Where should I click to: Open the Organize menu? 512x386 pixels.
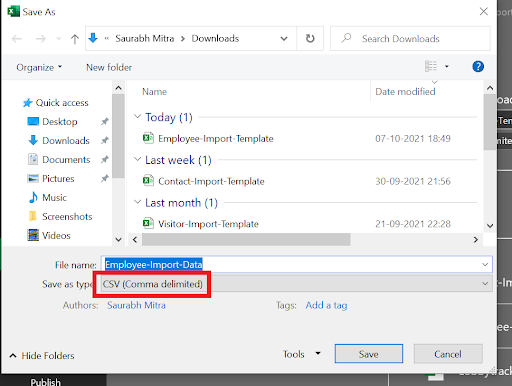[39, 67]
